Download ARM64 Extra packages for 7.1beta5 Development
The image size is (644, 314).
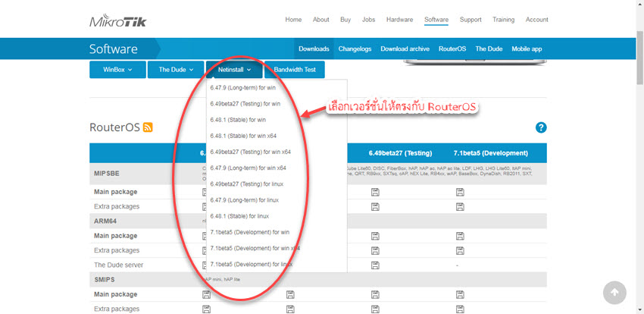[460, 250]
